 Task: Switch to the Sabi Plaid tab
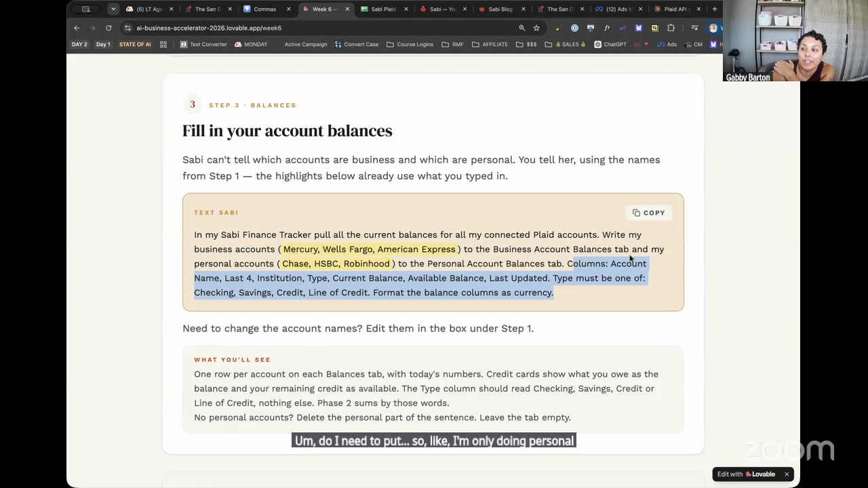pos(381,9)
